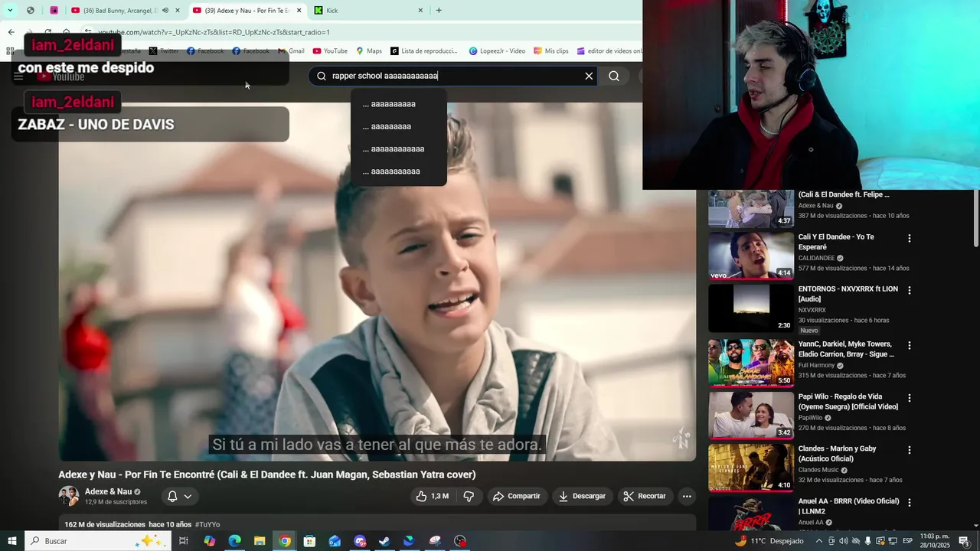Open Google Chrome on the taskbar
The image size is (980, 551).
285,541
